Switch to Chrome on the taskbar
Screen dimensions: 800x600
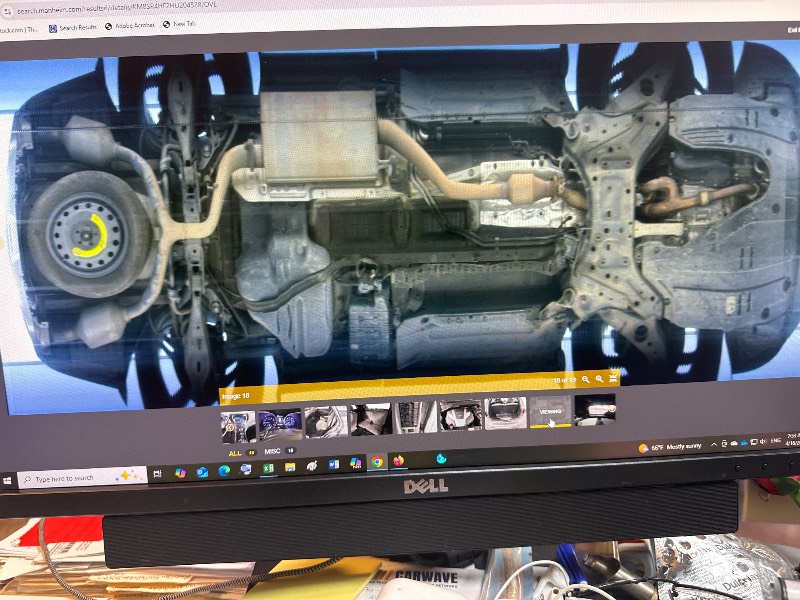pyautogui.click(x=377, y=462)
